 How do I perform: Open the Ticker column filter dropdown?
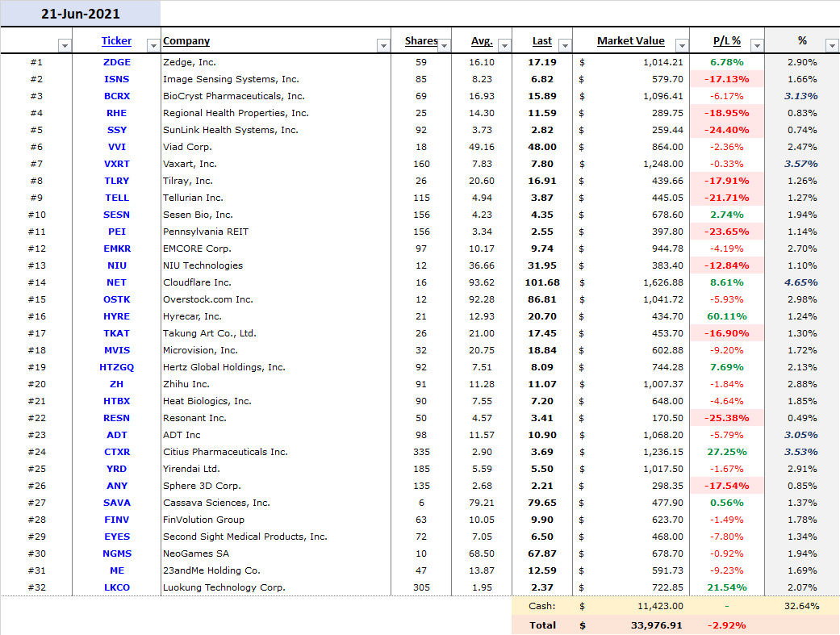(x=153, y=45)
